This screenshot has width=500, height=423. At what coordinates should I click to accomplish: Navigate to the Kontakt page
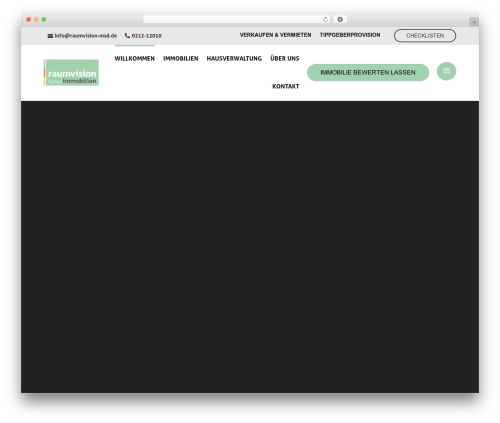coord(286,86)
